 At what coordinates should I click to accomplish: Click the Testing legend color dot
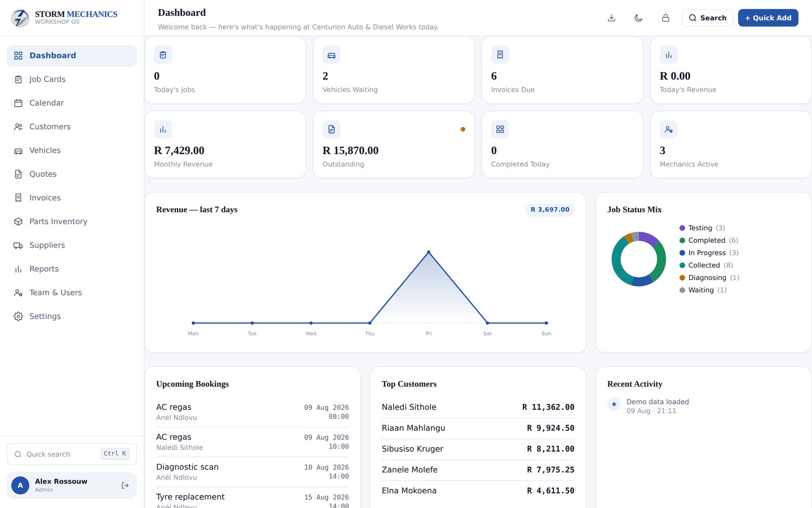click(x=682, y=228)
